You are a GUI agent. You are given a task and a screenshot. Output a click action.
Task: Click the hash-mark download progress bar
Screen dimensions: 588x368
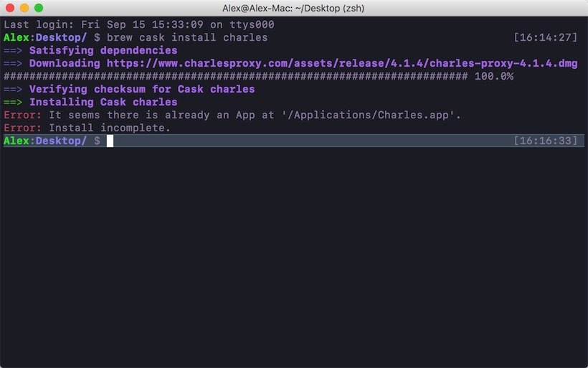coord(236,76)
